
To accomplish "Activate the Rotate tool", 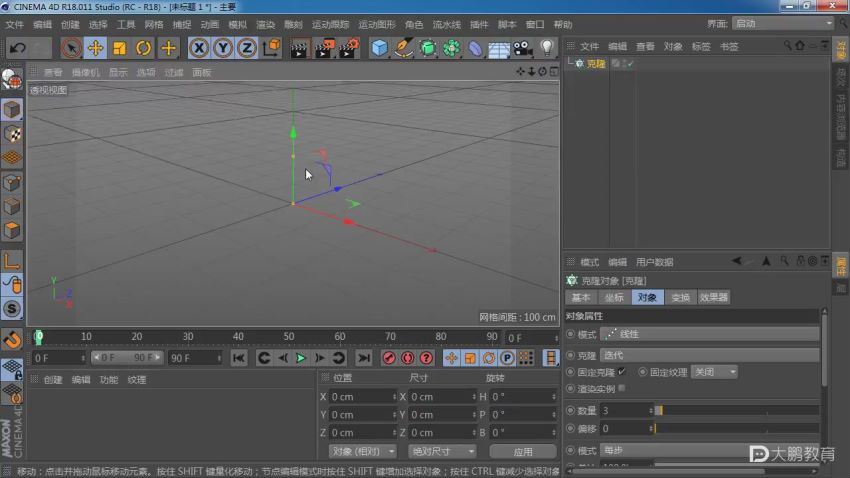I will tap(143, 48).
